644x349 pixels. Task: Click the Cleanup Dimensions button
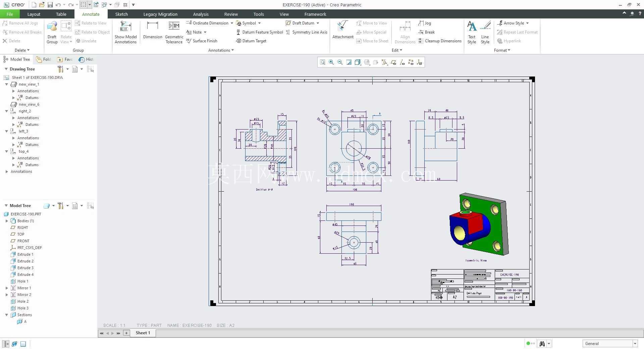point(440,41)
